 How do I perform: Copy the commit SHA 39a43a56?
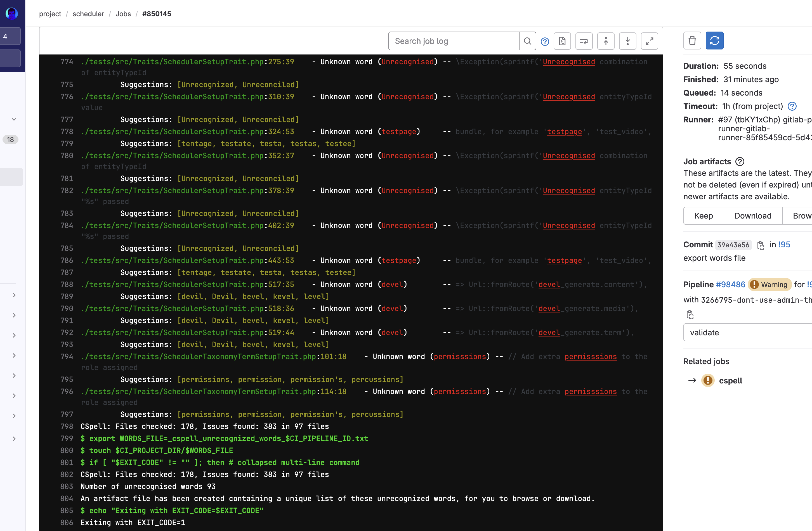761,245
